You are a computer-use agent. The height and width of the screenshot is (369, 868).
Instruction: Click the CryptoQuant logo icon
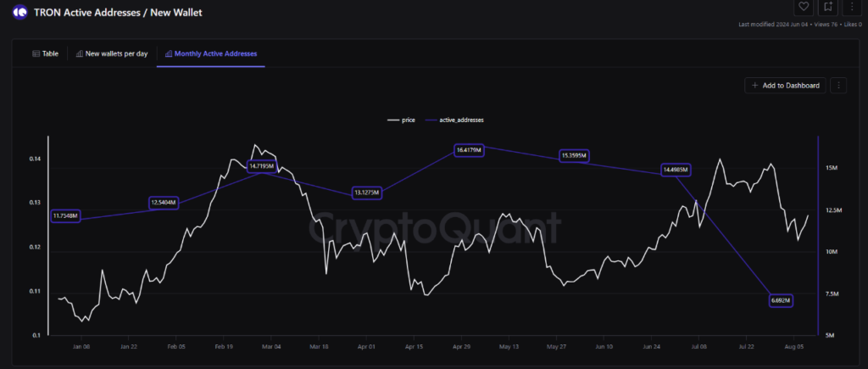20,11
